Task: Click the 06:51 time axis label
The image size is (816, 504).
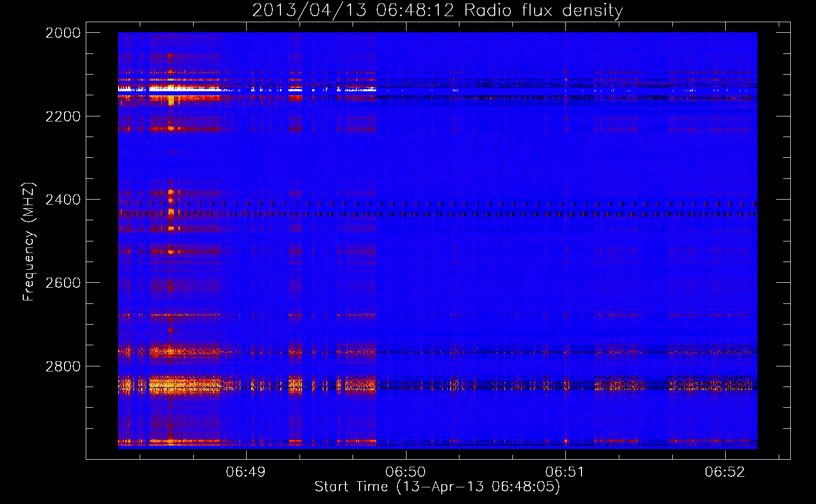Action: coord(565,472)
